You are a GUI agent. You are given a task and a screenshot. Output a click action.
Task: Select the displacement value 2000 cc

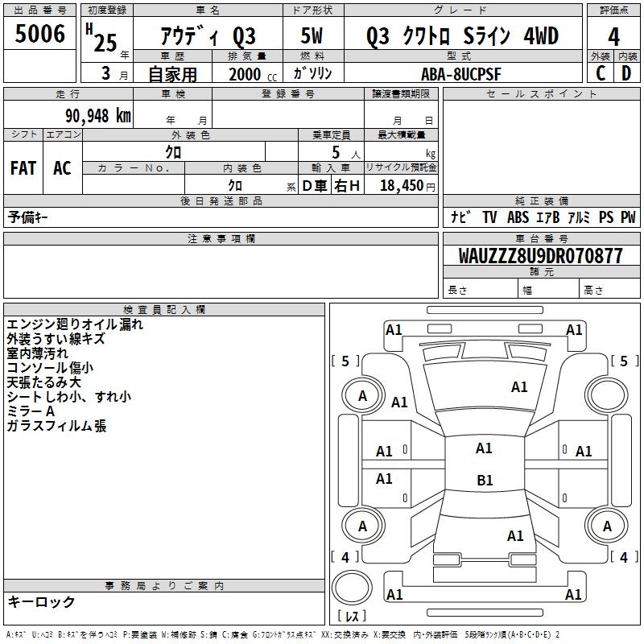click(253, 74)
